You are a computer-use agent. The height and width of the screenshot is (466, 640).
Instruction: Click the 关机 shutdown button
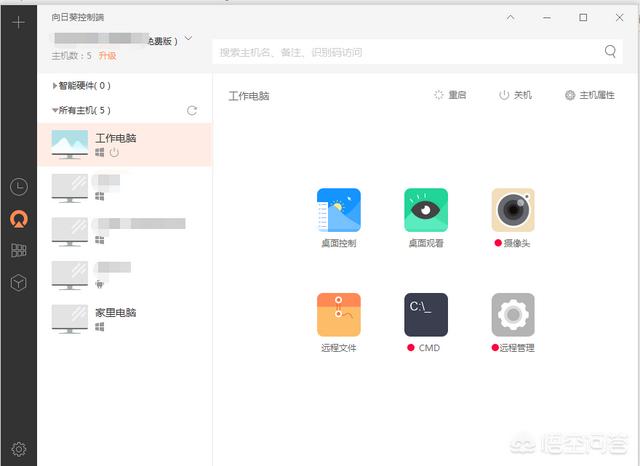point(515,95)
